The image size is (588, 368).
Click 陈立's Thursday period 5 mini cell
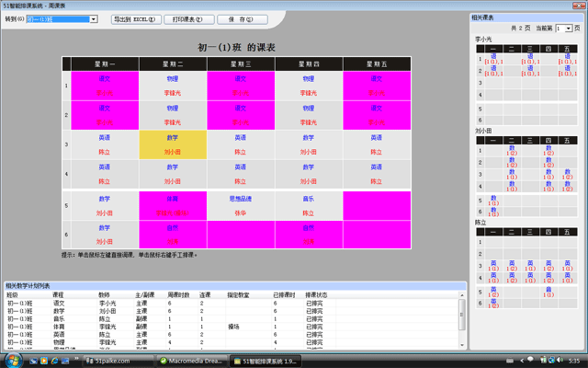point(548,293)
